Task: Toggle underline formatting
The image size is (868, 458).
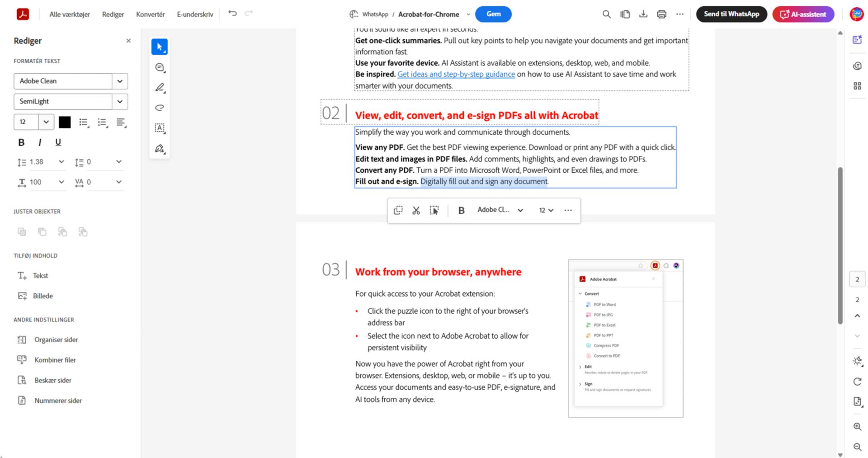Action: (58, 142)
